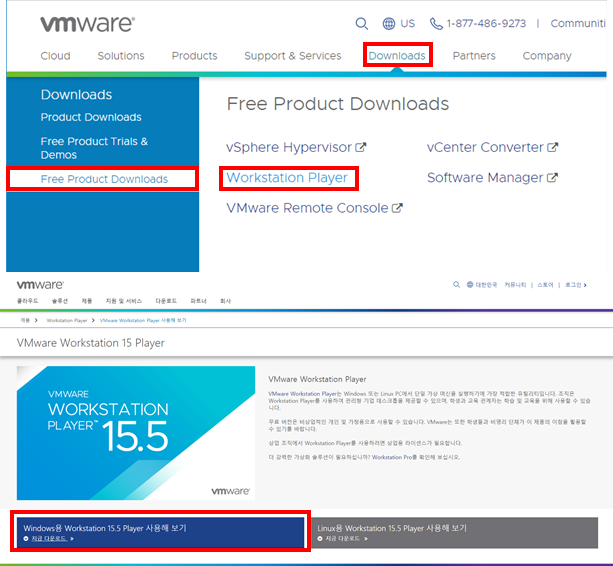Click the search magnifier icon in top header

click(362, 23)
